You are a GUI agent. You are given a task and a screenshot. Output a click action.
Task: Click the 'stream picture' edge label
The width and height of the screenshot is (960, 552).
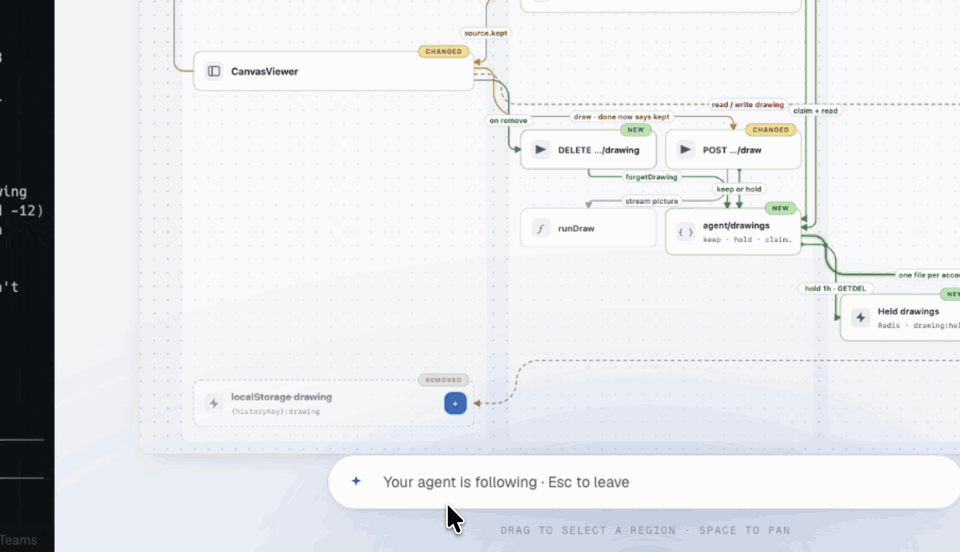651,201
